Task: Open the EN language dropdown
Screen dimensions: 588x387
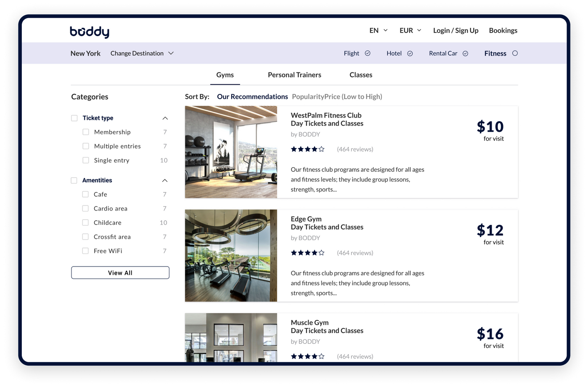Action: click(x=379, y=30)
